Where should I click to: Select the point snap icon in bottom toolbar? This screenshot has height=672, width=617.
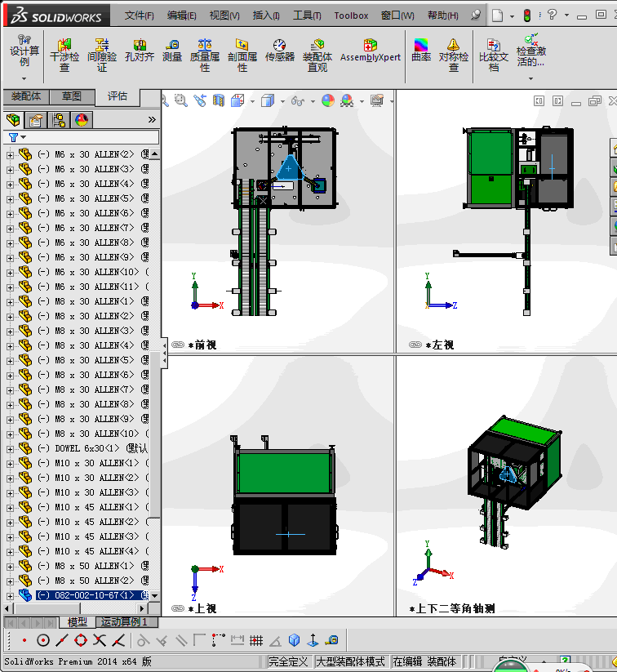pyautogui.click(x=24, y=640)
